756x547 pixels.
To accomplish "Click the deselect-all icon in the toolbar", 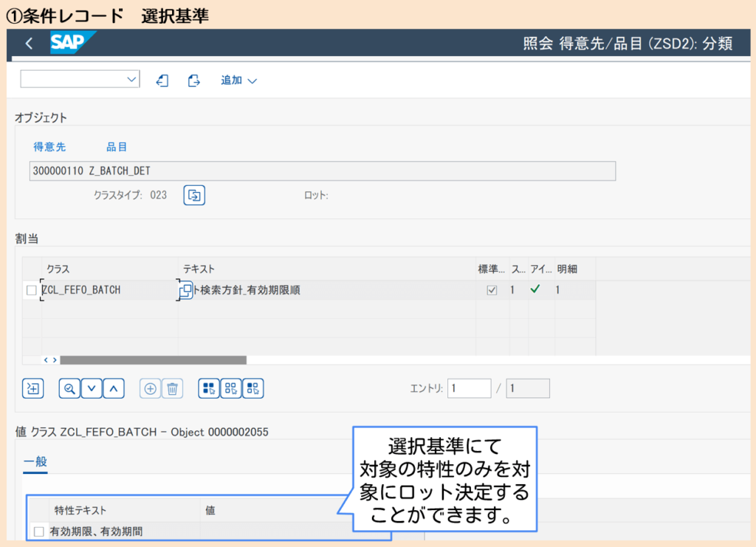I will 231,388.
